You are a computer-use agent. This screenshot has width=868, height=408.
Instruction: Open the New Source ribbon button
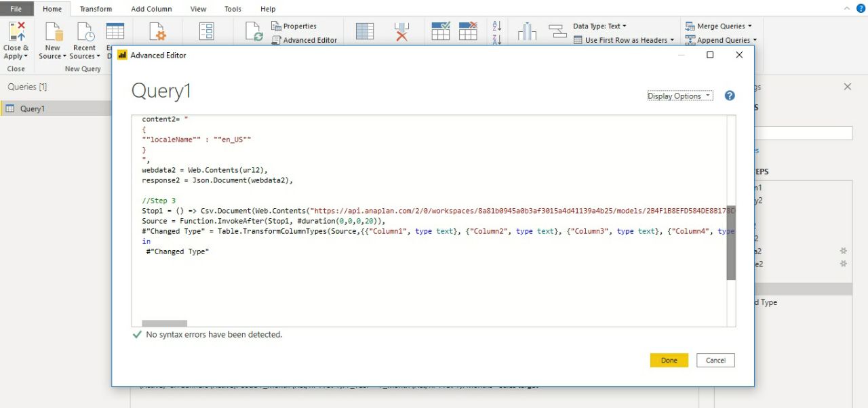[53, 41]
